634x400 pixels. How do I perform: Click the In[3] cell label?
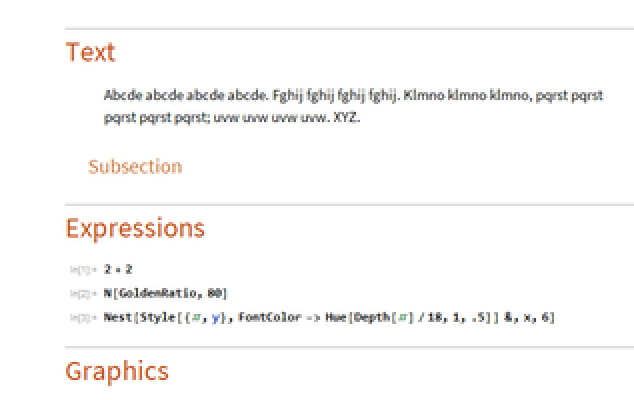tap(81, 318)
